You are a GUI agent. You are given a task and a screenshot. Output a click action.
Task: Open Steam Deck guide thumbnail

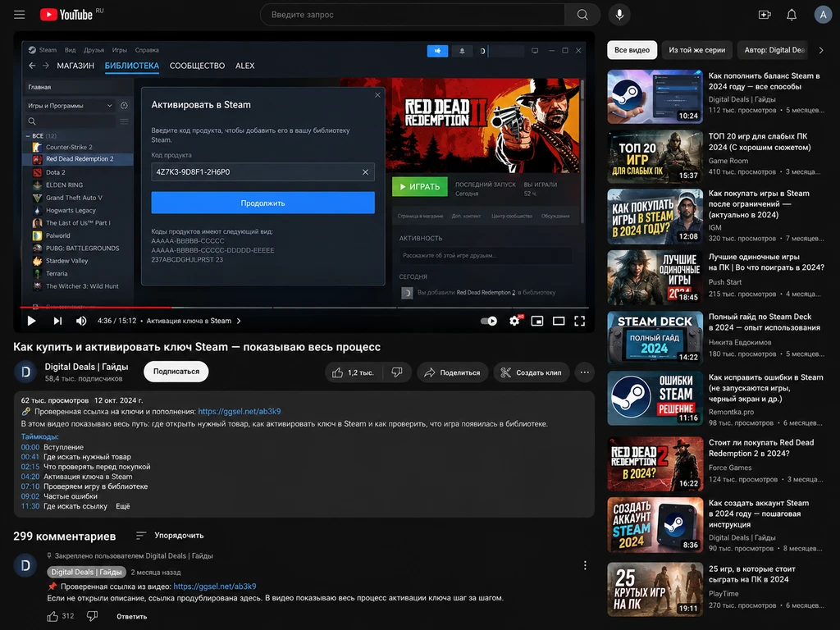(x=655, y=337)
